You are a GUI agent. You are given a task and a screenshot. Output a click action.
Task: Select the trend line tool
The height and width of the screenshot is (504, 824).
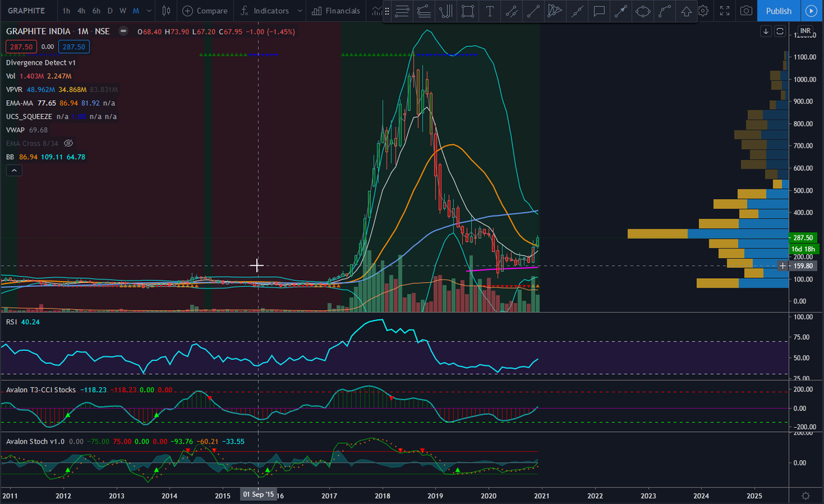click(534, 11)
